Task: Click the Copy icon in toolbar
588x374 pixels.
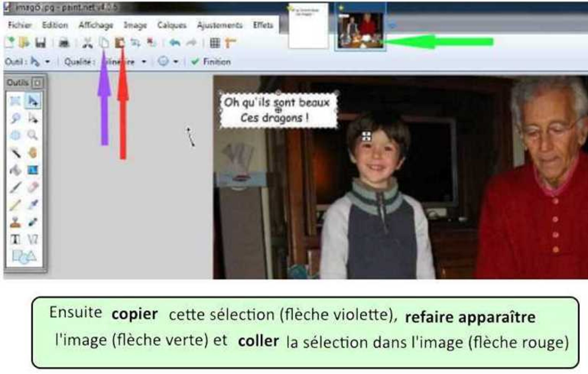Action: [x=104, y=43]
